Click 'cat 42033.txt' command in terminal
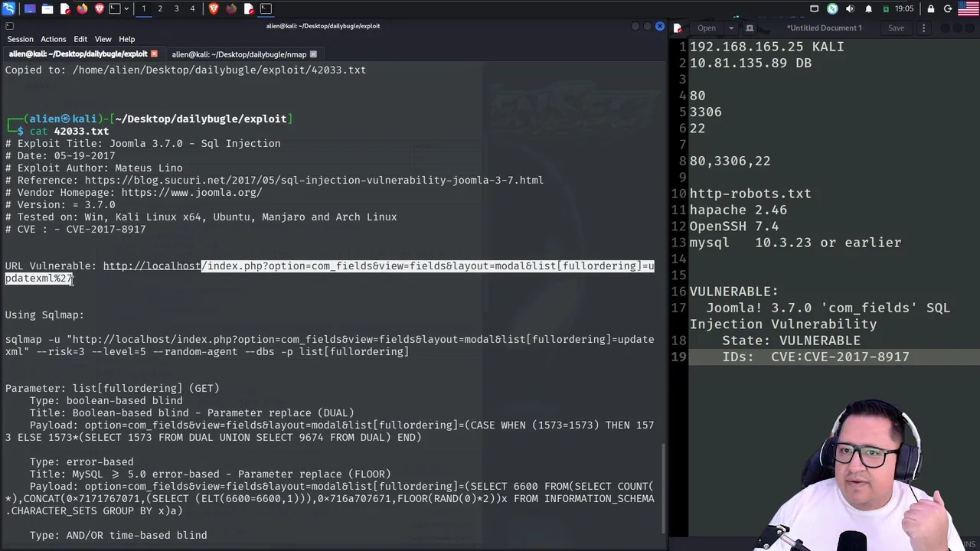The height and width of the screenshot is (551, 980). (x=69, y=131)
